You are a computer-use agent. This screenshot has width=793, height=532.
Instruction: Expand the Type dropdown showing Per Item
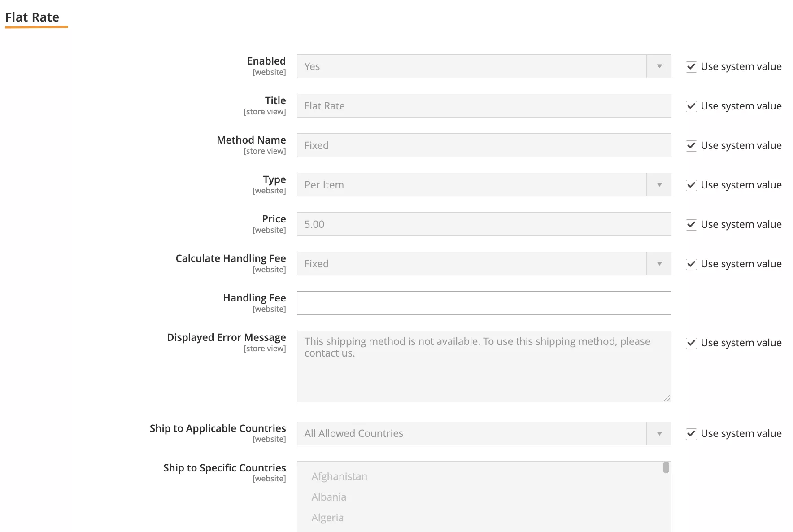coord(659,185)
